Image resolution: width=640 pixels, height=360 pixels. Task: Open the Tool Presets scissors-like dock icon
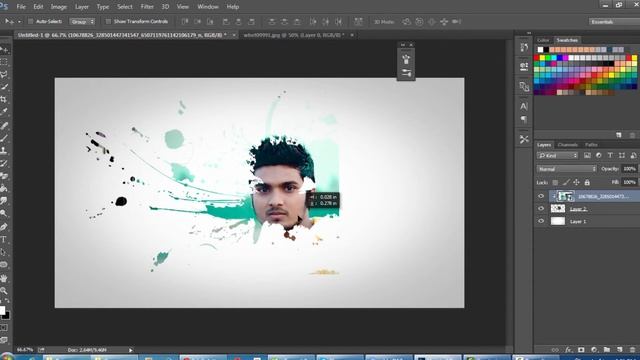pos(524,139)
